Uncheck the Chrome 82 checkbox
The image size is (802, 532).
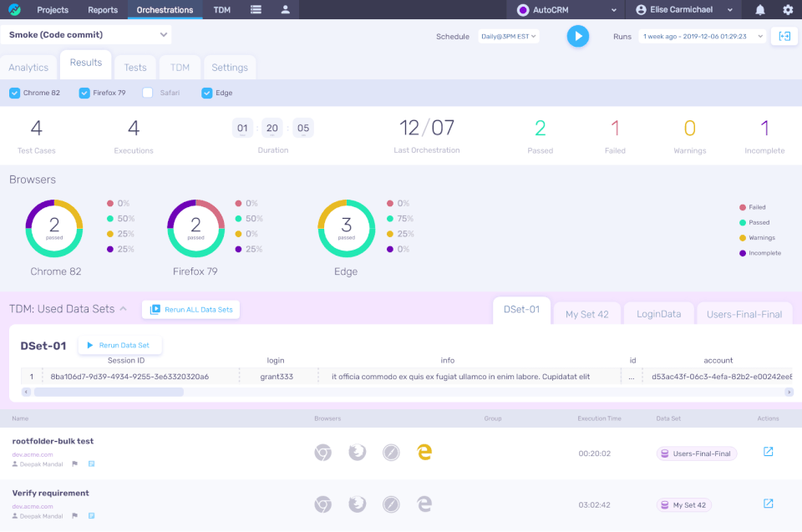[15, 93]
